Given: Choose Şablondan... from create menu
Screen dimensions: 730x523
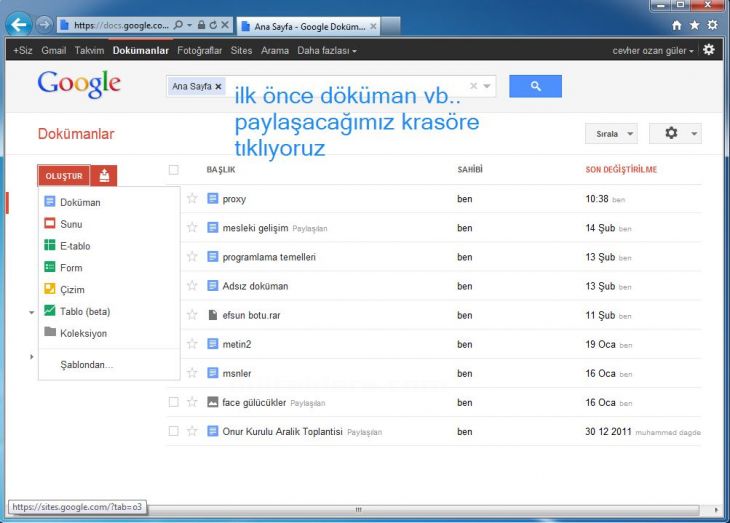Looking at the screenshot, I should 108,365.
